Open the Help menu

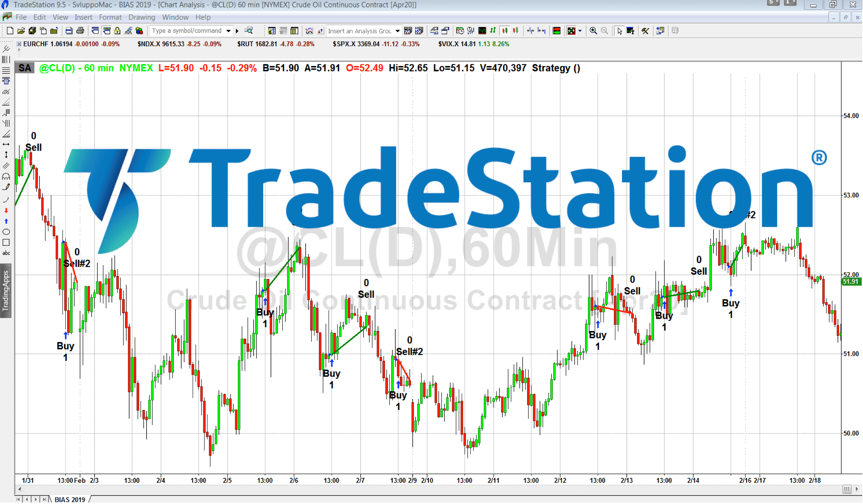pos(203,17)
